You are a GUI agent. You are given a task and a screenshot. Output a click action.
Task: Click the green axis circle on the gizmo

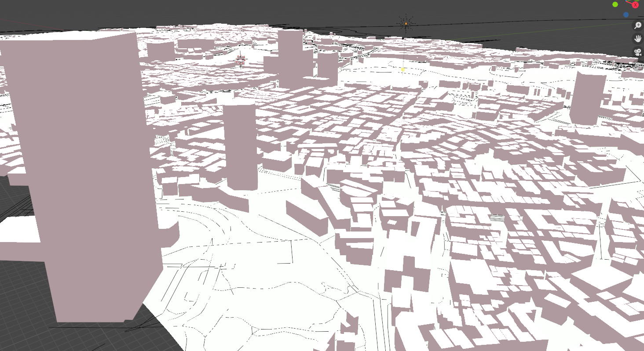pyautogui.click(x=615, y=4)
